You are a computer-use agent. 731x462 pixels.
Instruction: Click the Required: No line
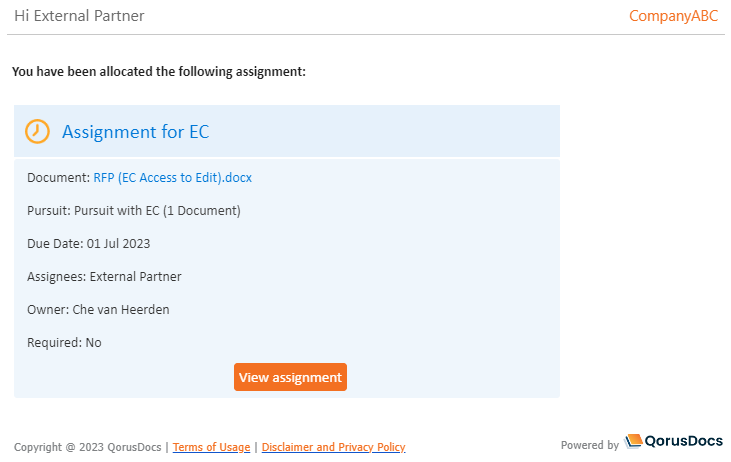point(64,343)
